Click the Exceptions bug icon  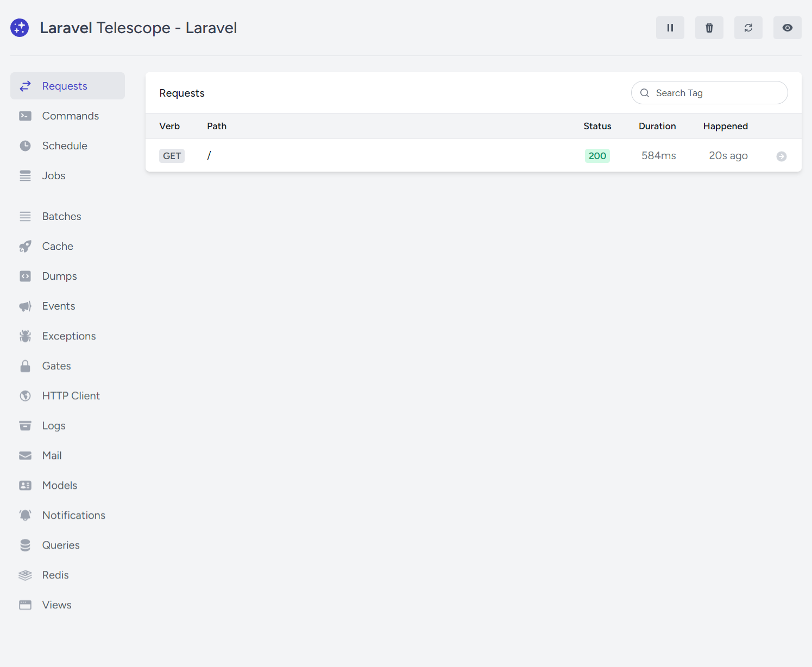click(x=26, y=336)
